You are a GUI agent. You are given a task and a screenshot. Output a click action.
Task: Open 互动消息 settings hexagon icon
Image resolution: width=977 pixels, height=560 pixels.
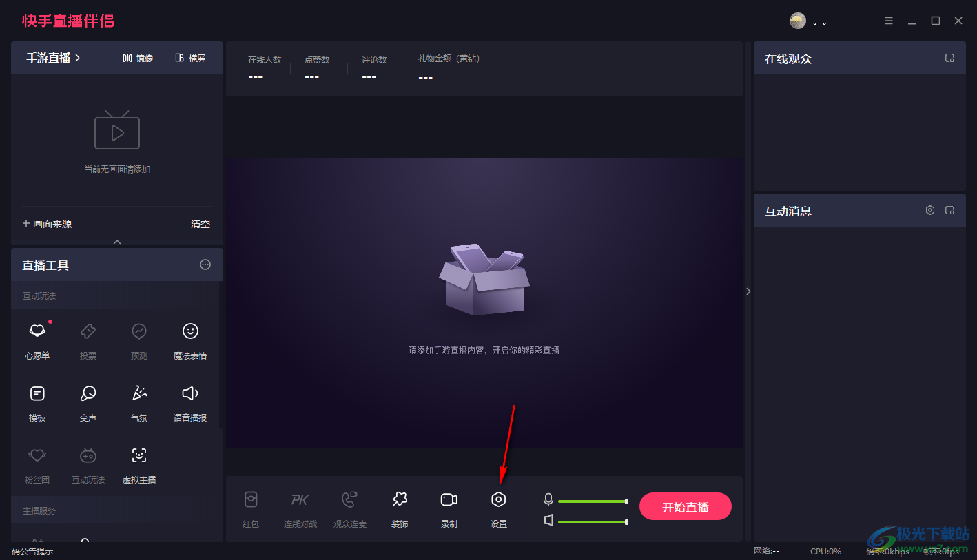[x=930, y=210]
